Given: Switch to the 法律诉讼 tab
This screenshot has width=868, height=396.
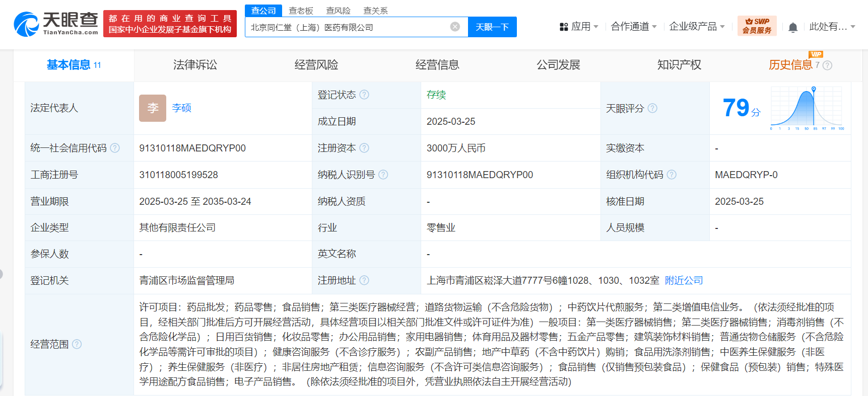Looking at the screenshot, I should click(195, 65).
